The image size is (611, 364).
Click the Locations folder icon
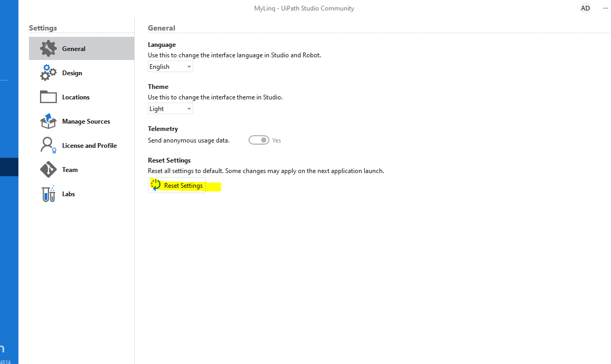tap(48, 97)
